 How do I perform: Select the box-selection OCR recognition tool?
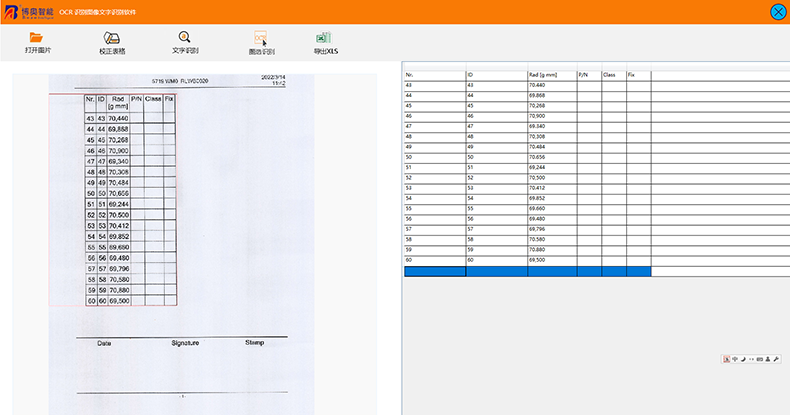pyautogui.click(x=261, y=39)
